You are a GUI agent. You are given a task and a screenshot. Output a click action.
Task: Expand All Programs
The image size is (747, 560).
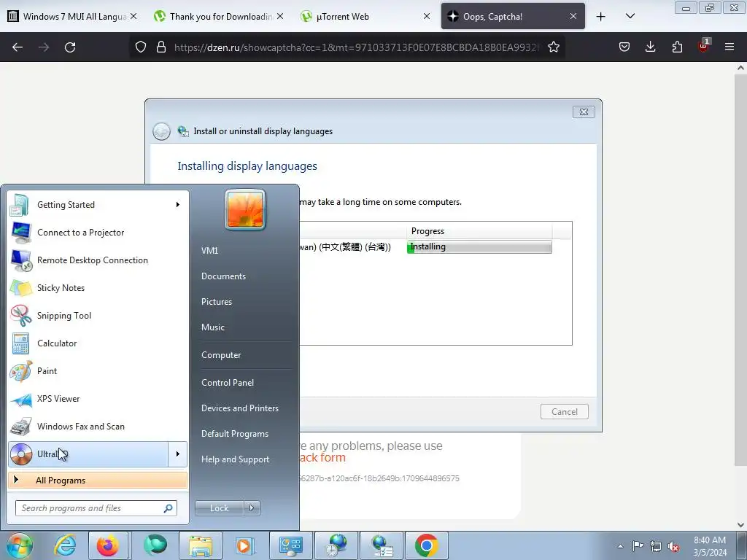coord(98,480)
